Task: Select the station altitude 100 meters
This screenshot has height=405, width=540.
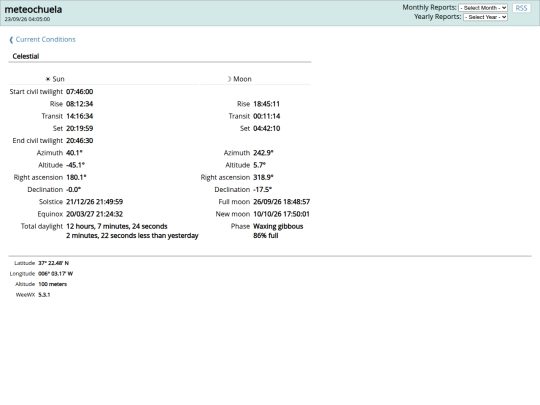Action: [52, 284]
